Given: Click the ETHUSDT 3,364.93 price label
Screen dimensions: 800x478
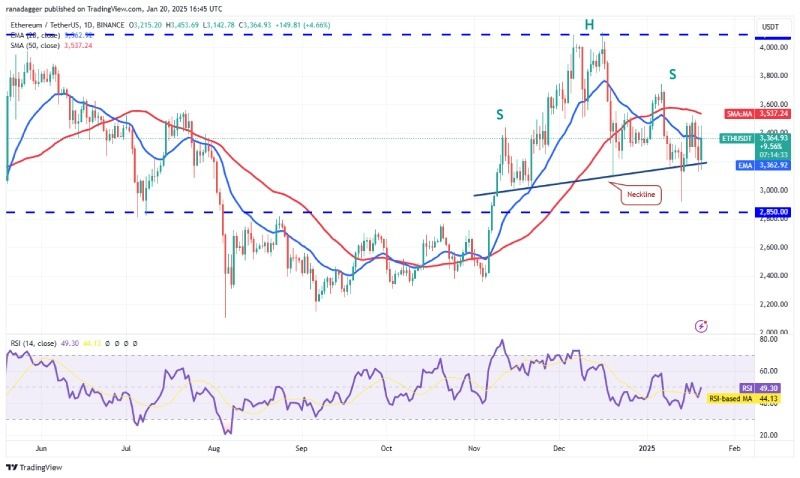Looking at the screenshot, I should (755, 138).
